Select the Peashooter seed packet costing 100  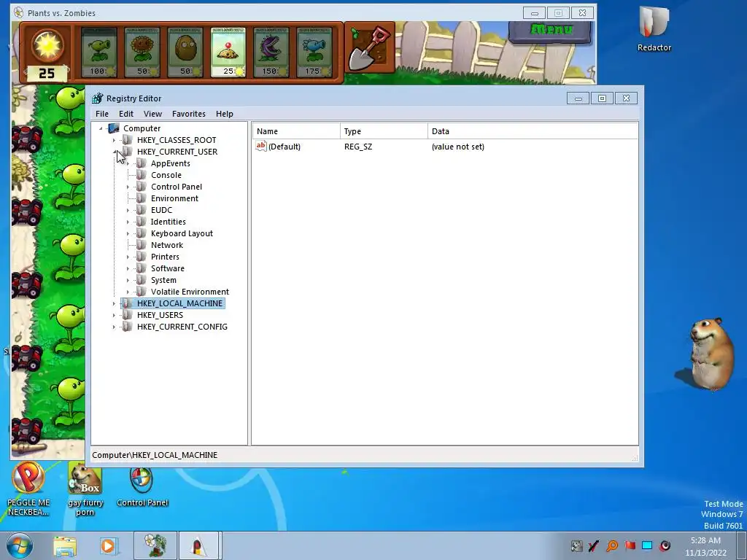pyautogui.click(x=98, y=52)
